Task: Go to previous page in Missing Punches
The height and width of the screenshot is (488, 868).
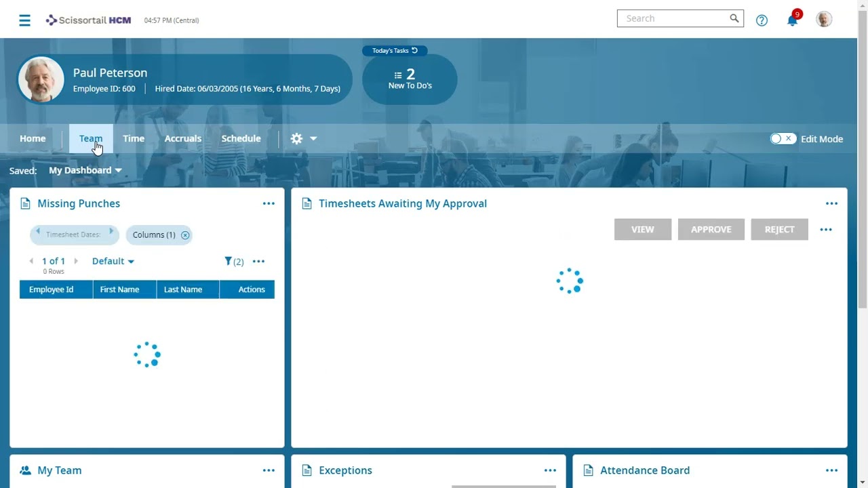Action: point(31,261)
